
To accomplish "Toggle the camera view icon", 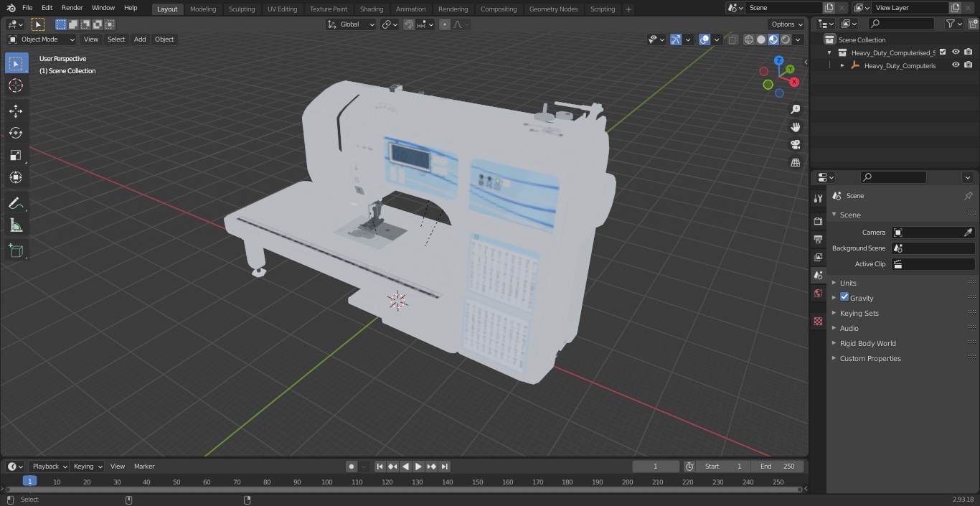I will coord(796,145).
